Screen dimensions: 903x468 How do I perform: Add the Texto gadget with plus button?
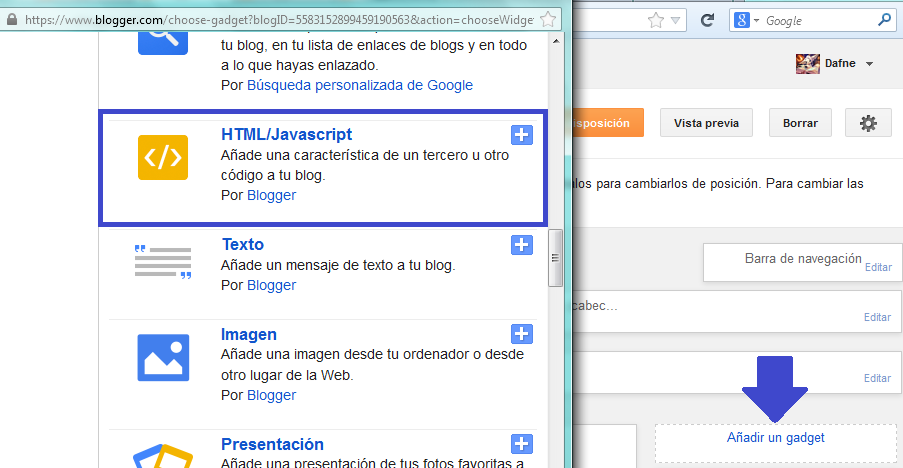click(522, 245)
